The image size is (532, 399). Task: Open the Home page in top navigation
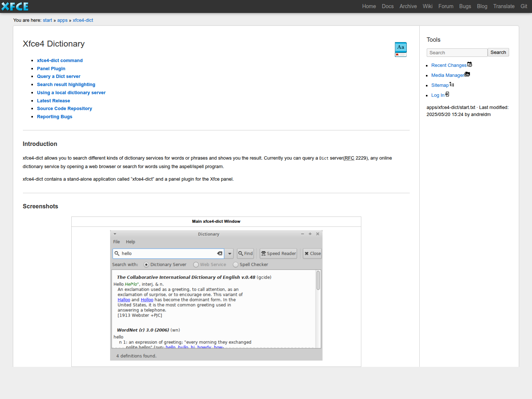[x=369, y=6]
